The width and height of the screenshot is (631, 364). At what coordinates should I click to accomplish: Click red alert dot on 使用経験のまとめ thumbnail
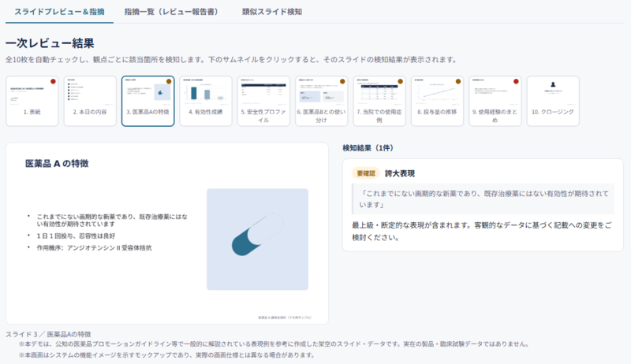(x=516, y=82)
